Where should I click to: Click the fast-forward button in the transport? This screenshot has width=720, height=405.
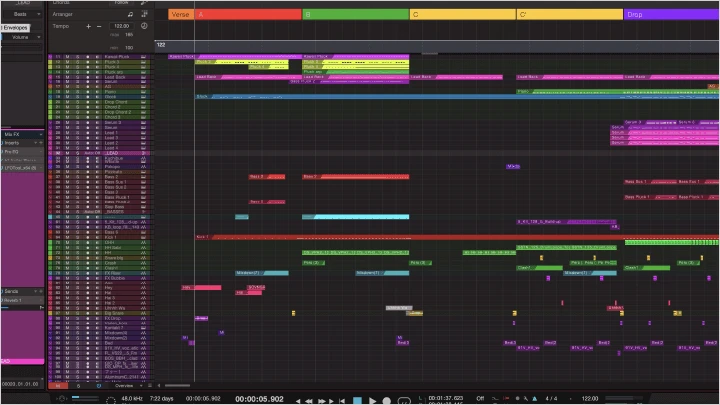click(x=321, y=401)
